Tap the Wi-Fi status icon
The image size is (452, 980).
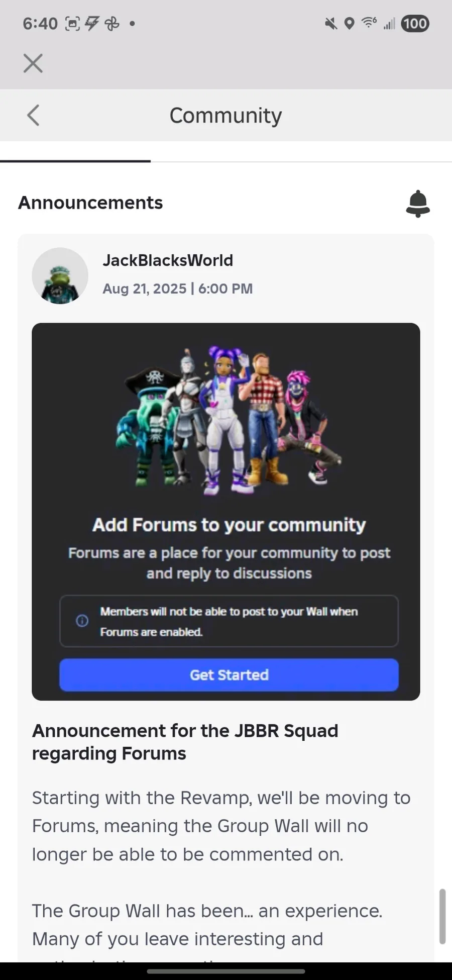(x=369, y=23)
